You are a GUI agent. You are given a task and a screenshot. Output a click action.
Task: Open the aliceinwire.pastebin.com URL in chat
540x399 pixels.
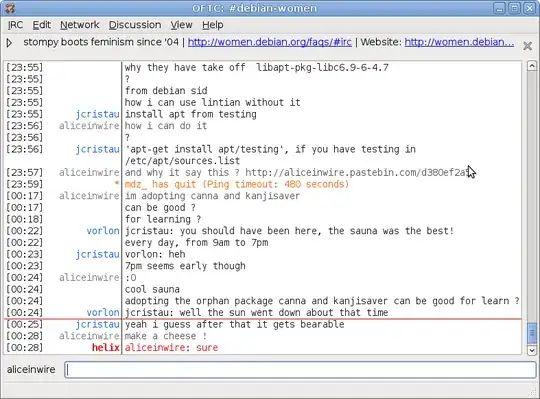tap(357, 172)
